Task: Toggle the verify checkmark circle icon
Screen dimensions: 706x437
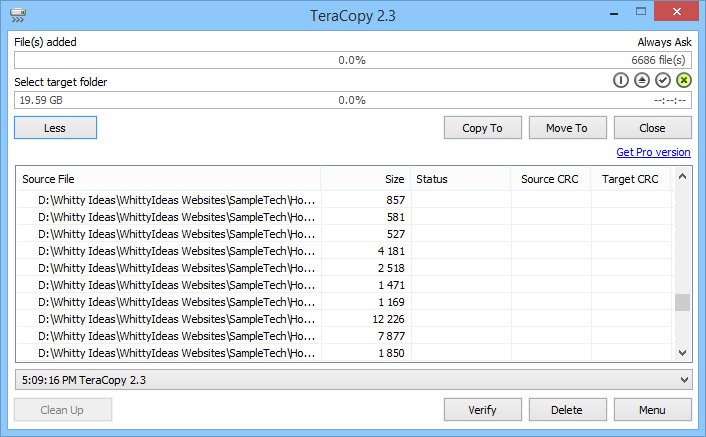Action: pos(663,81)
